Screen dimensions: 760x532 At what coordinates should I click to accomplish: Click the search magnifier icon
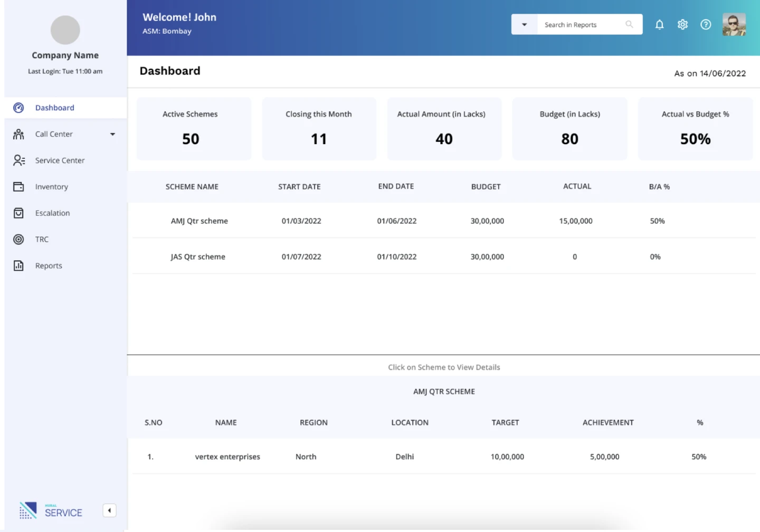tap(629, 24)
